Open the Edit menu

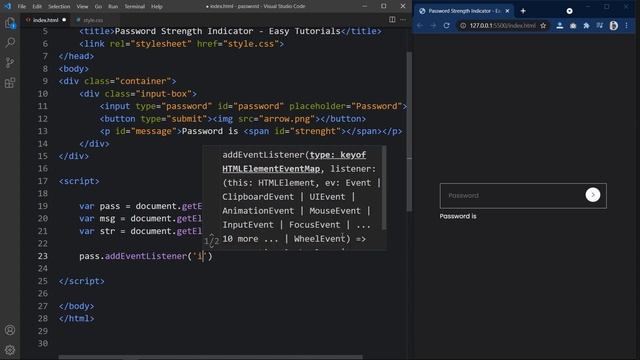pyautogui.click(x=37, y=7)
